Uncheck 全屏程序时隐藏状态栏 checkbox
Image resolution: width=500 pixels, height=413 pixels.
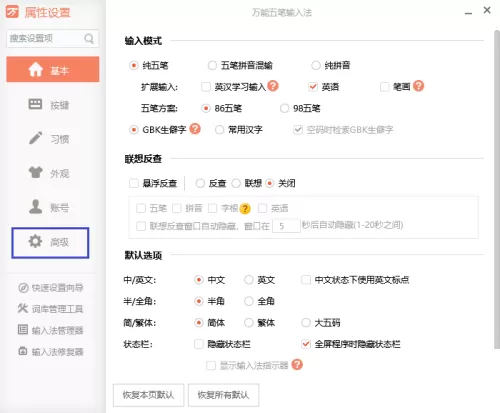coord(306,344)
